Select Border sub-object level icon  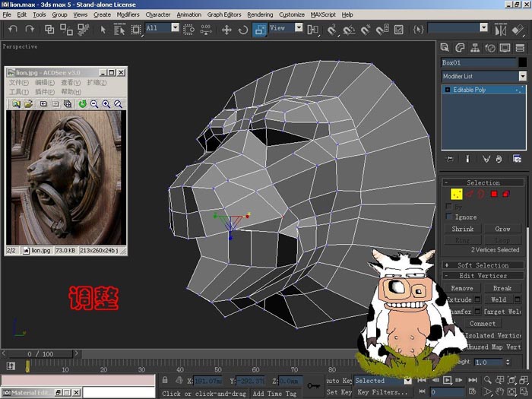(x=481, y=194)
